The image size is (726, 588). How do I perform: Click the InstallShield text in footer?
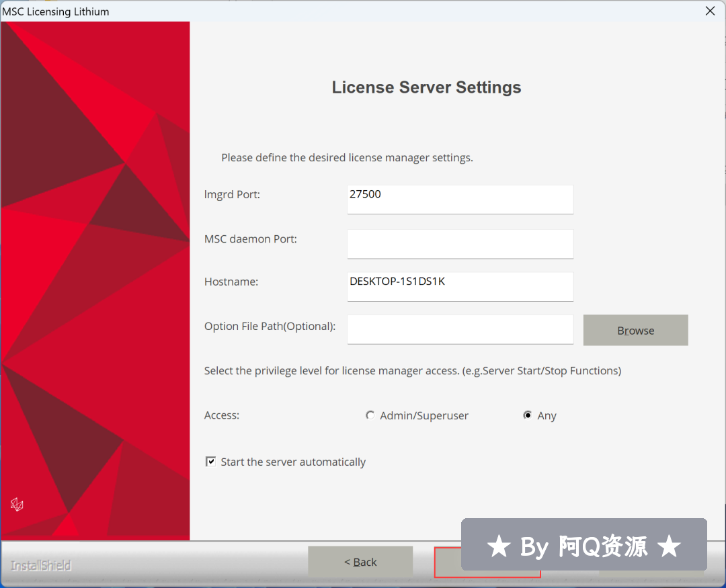tap(41, 565)
